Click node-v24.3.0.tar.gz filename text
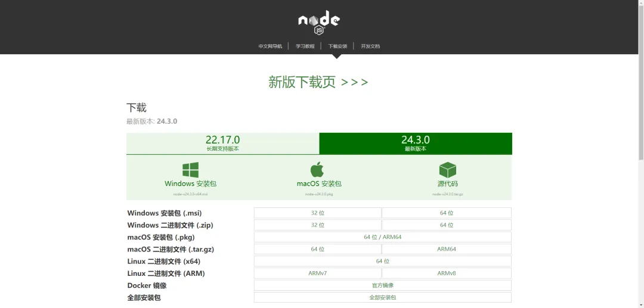The width and height of the screenshot is (644, 308). (x=447, y=194)
